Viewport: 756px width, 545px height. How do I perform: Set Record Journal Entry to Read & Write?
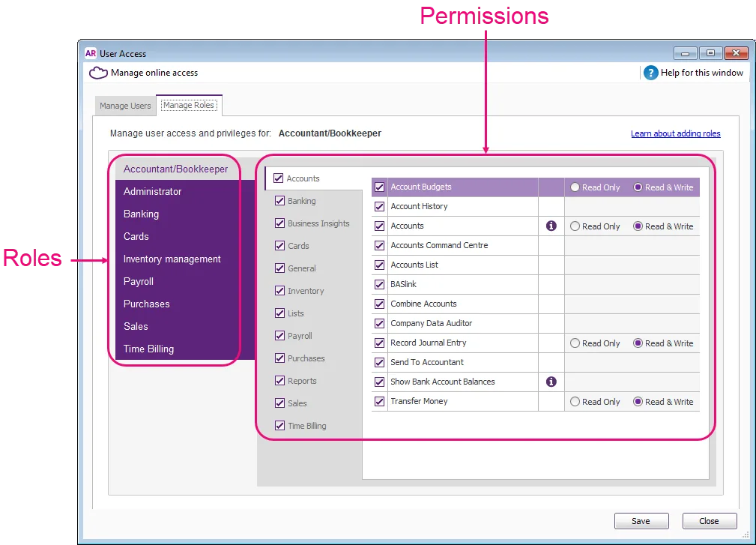(638, 343)
